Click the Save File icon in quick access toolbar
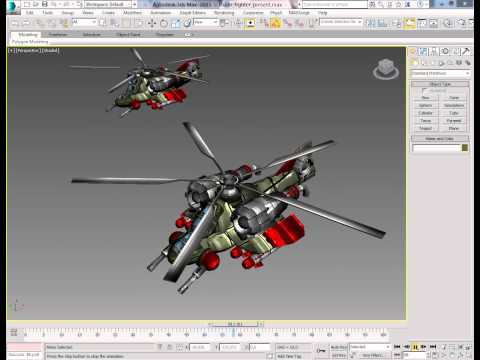Viewport: 480px width, 360px height. pyautogui.click(x=44, y=4)
